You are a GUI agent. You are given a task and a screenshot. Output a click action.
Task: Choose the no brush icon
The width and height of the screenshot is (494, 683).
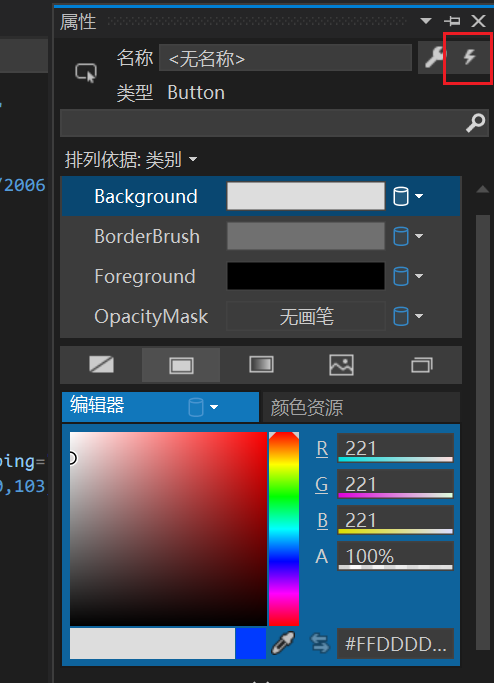(102, 365)
